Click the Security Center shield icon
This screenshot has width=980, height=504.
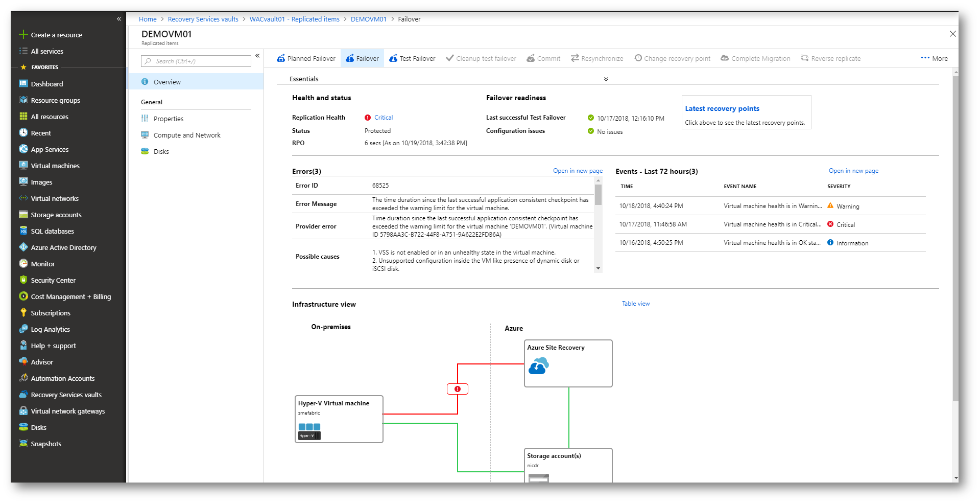23,280
